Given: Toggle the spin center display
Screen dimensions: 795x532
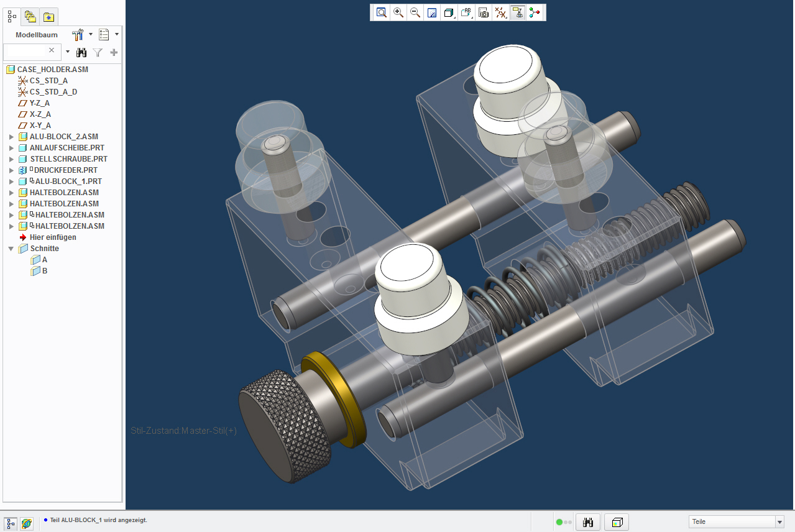Looking at the screenshot, I should 535,12.
